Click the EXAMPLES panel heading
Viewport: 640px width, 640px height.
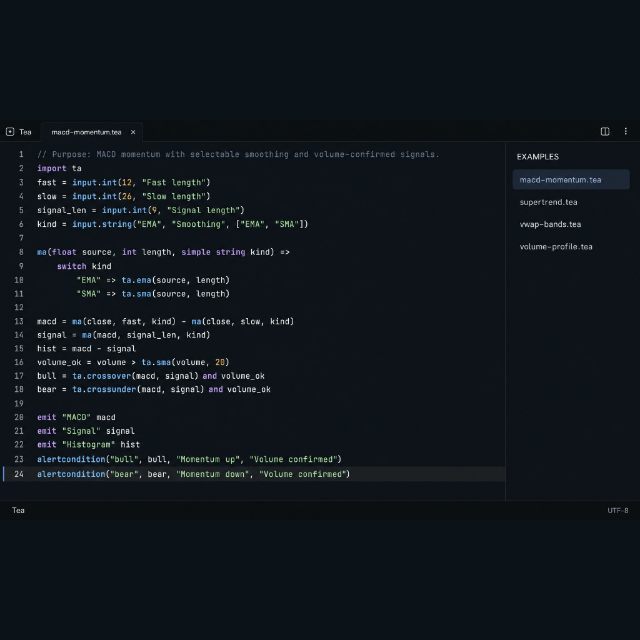click(x=538, y=157)
